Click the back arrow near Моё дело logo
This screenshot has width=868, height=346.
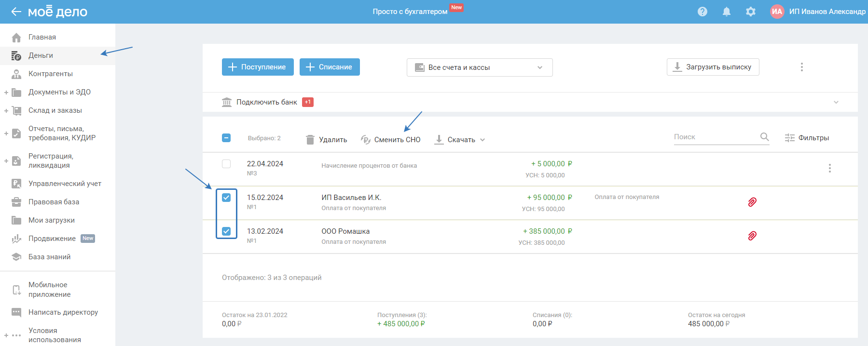tap(16, 12)
